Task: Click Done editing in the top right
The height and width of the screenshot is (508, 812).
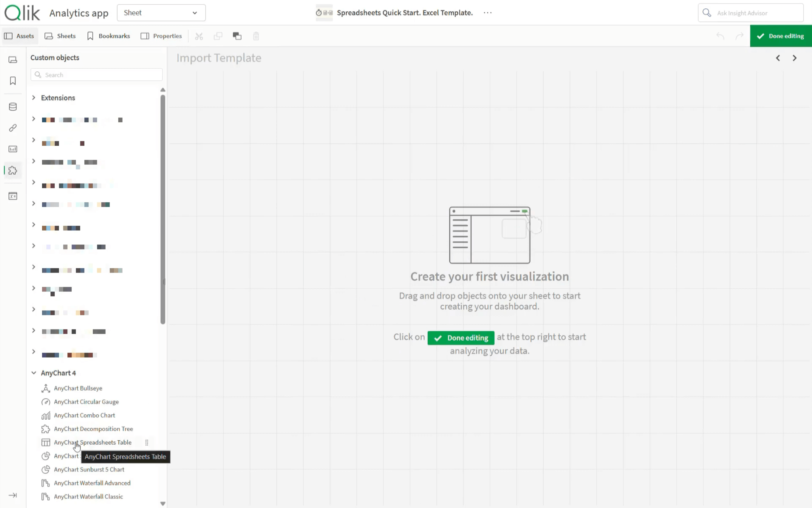Action: [780, 36]
